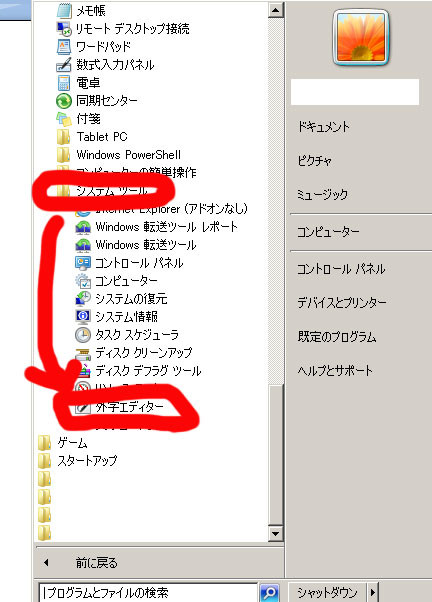Screen dimensions: 432x602
Task: Open Windows 転送ツール レポート icon
Action: click(83, 227)
